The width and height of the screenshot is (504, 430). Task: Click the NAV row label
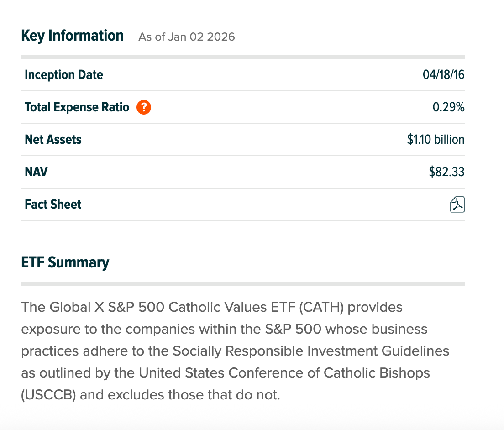tap(36, 172)
